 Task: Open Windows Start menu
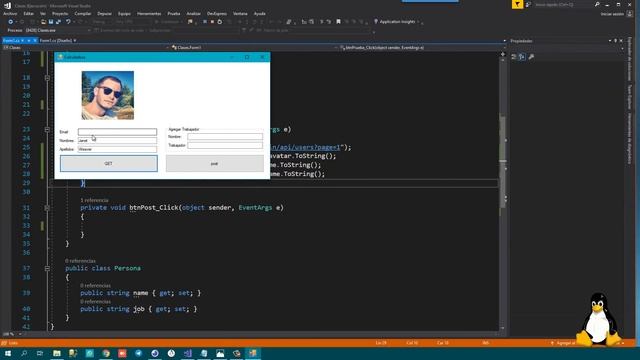point(8,353)
